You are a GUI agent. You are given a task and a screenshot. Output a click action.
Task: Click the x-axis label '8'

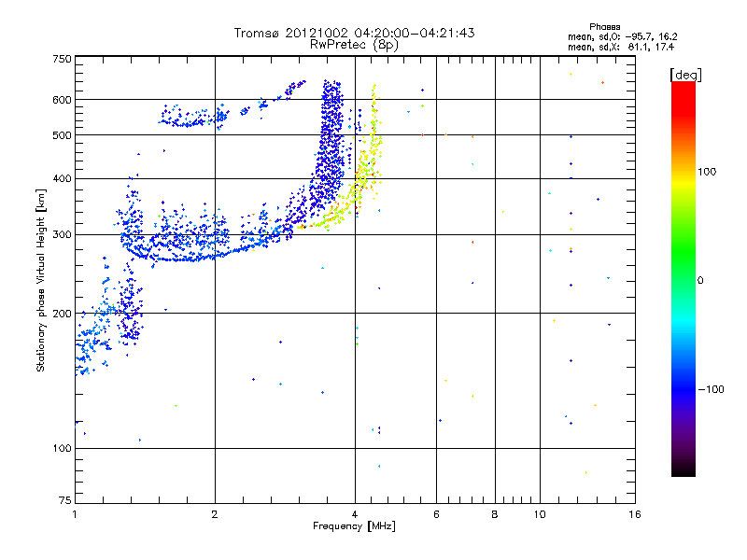[x=495, y=514]
